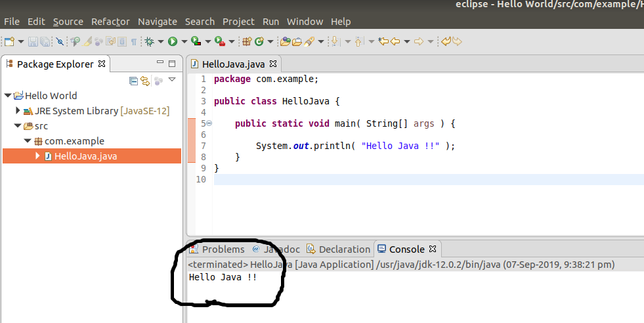Close the Console view tab

tap(433, 249)
